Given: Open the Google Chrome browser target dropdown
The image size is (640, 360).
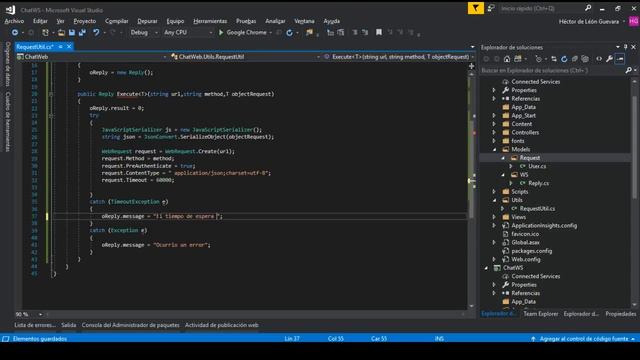Looking at the screenshot, I should coord(271,32).
